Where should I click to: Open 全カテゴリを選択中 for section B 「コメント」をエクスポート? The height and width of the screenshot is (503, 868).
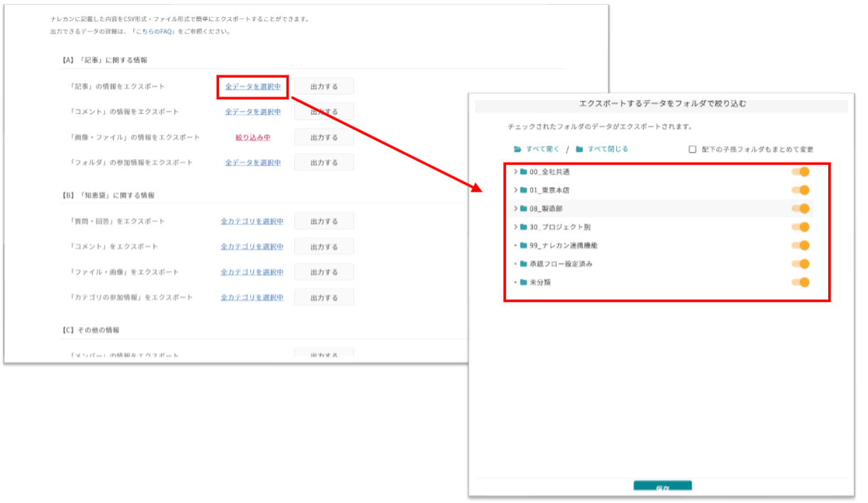tap(252, 247)
